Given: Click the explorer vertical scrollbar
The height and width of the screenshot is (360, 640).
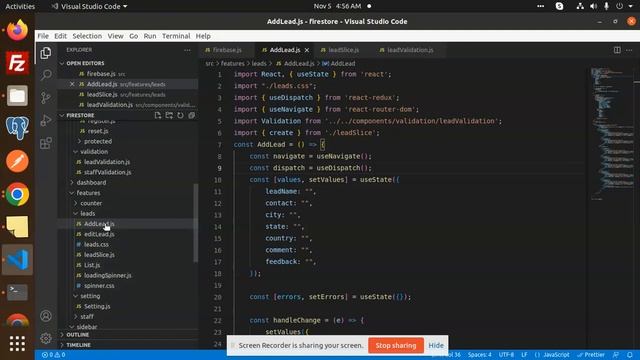Looking at the screenshot, I should [196, 223].
